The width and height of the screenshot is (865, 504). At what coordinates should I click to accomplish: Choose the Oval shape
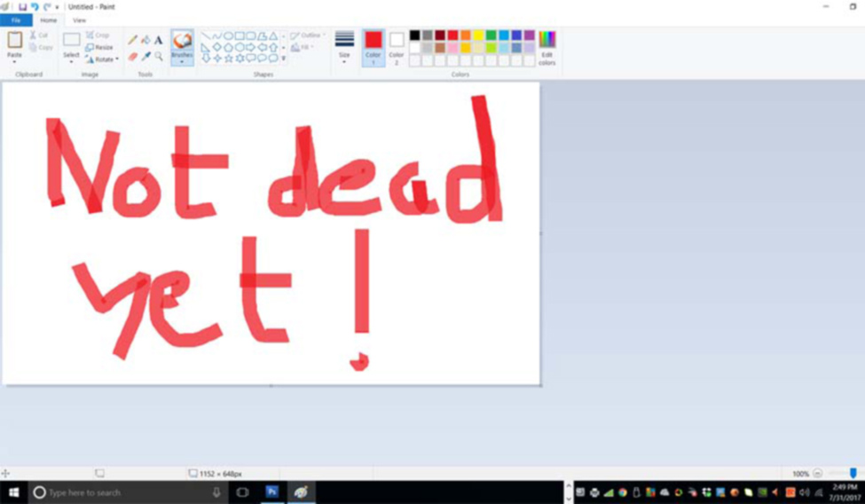(228, 35)
